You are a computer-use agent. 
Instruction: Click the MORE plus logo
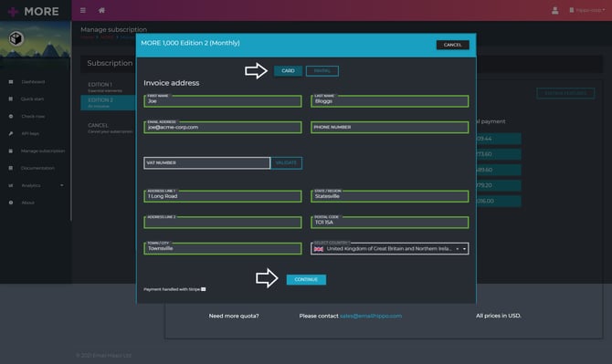34,11
